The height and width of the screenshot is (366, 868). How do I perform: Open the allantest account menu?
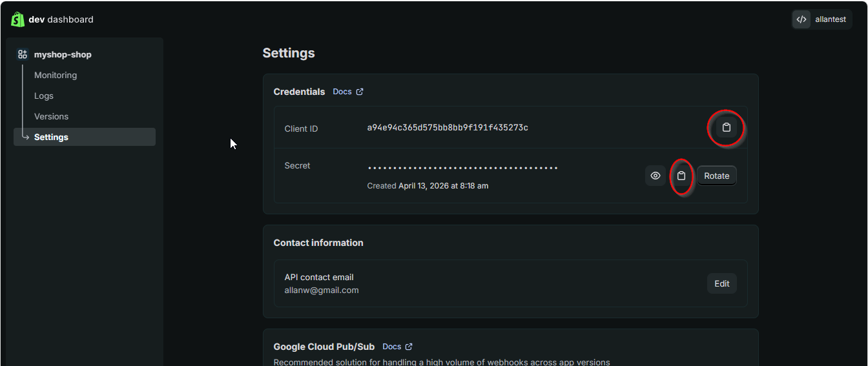[x=822, y=19]
